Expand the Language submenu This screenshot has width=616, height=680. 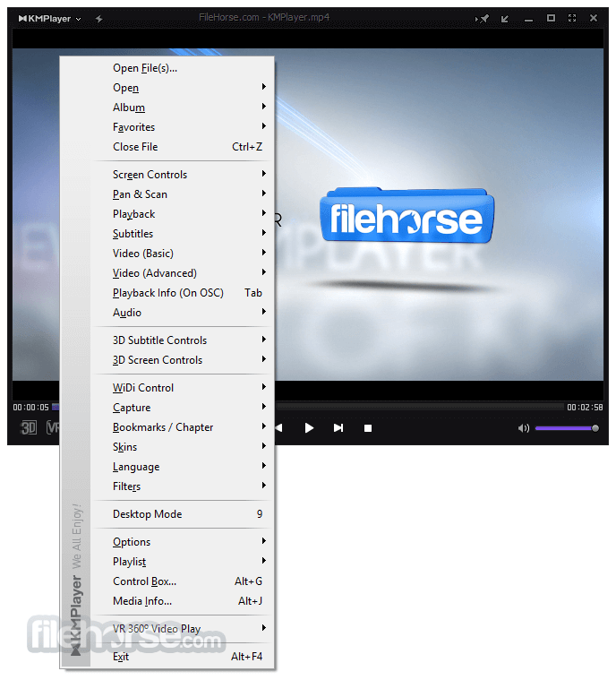click(183, 467)
